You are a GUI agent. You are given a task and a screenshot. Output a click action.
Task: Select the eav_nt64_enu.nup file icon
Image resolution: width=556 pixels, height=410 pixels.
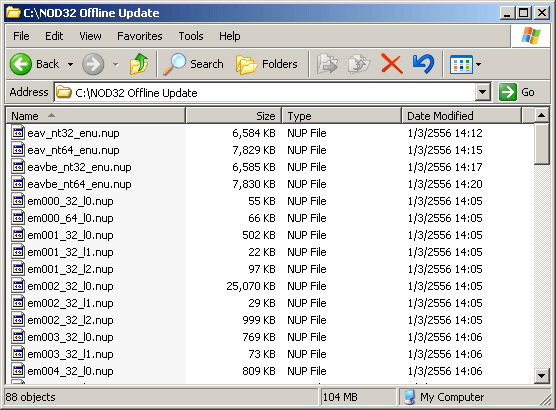tap(18, 150)
